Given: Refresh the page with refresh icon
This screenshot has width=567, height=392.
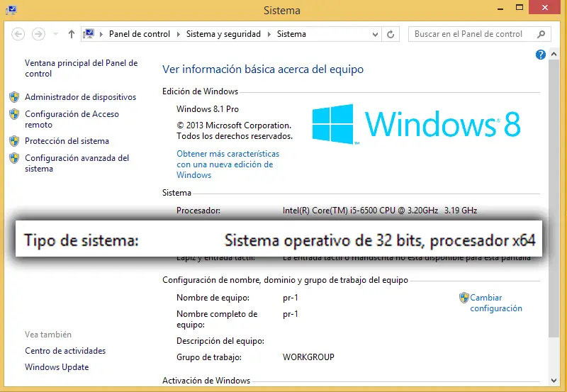Looking at the screenshot, I should click(391, 34).
